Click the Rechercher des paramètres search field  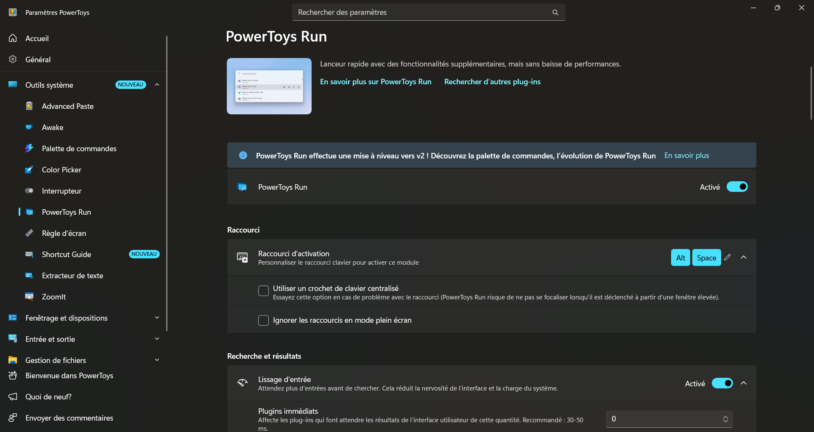tap(428, 12)
